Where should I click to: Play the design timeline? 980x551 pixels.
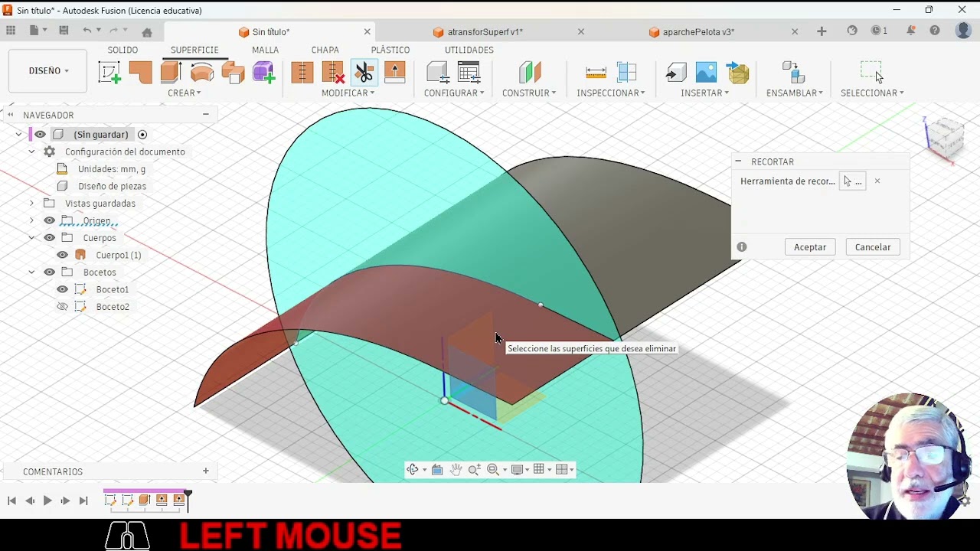pos(47,500)
